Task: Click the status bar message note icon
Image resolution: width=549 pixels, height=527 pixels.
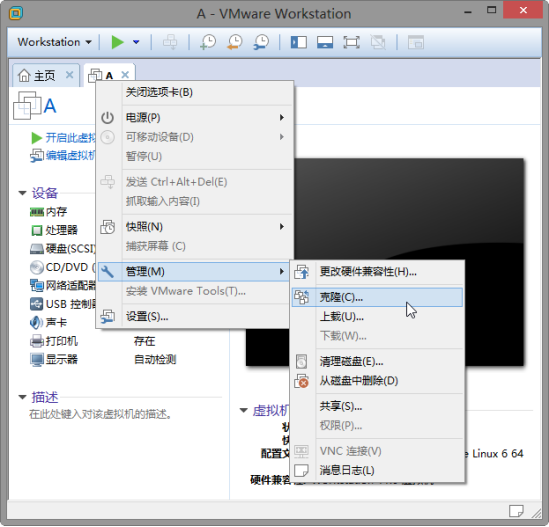Action: pos(516,512)
